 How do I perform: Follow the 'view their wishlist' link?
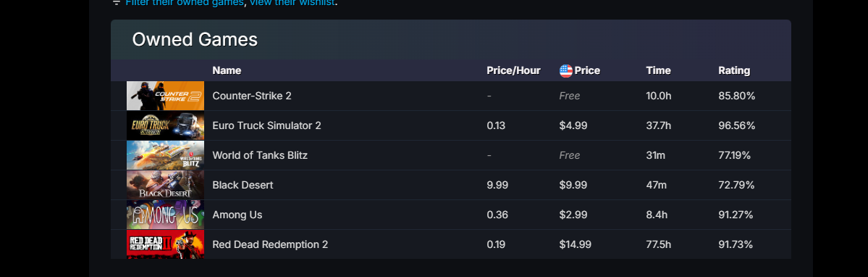coord(292,3)
